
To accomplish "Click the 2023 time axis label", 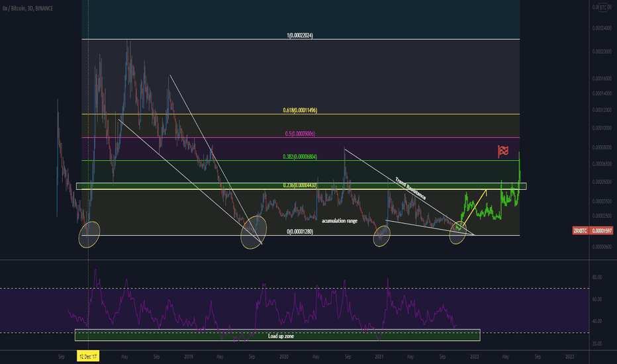I will click(x=569, y=357).
